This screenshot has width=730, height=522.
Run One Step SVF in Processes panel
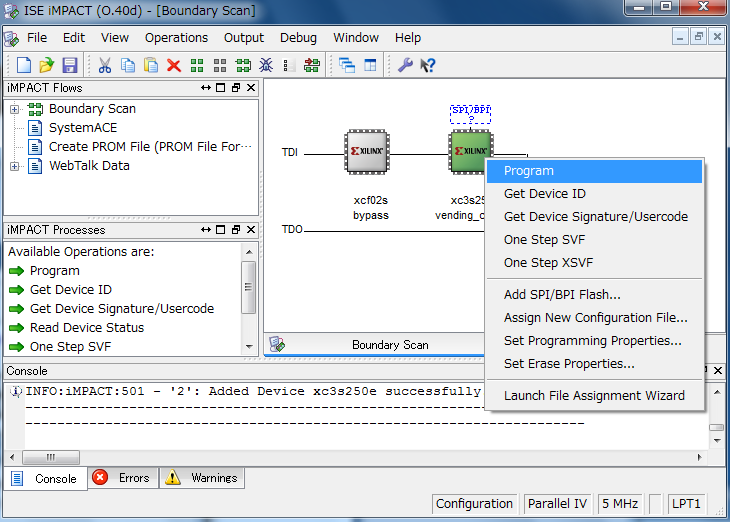70,347
